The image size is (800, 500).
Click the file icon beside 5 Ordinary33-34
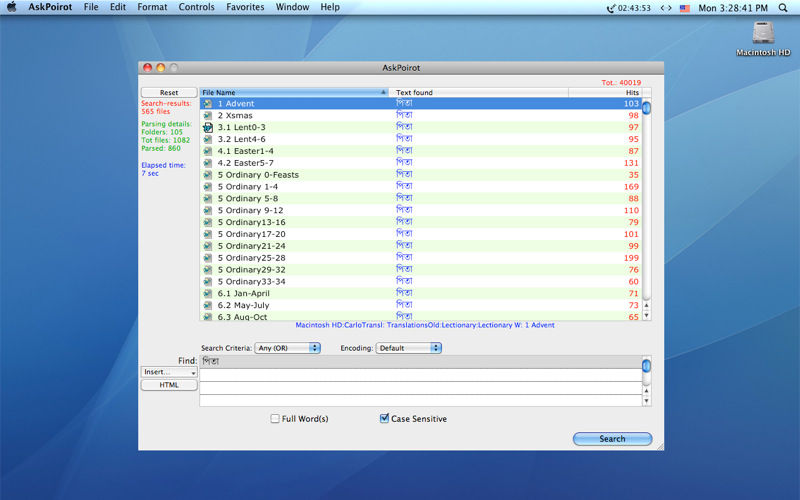click(208, 282)
